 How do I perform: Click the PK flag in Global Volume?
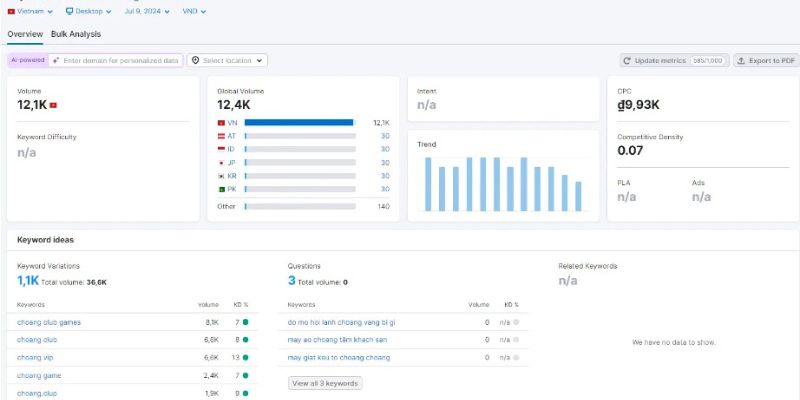[221, 189]
